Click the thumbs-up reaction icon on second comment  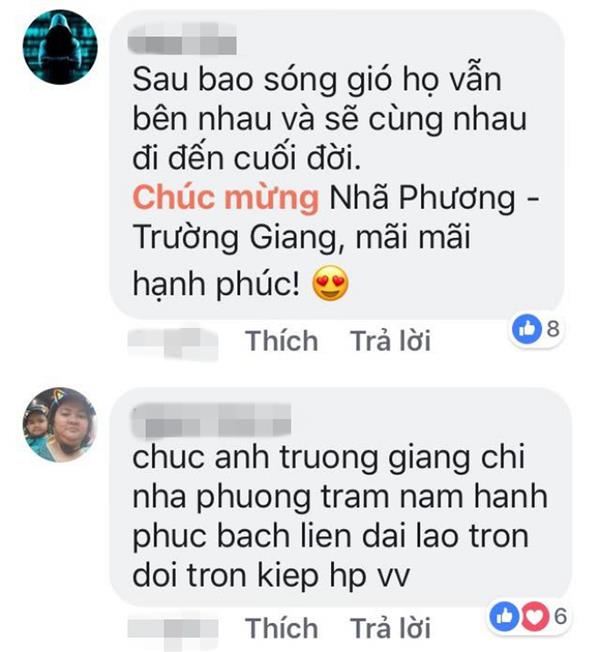[x=504, y=616]
